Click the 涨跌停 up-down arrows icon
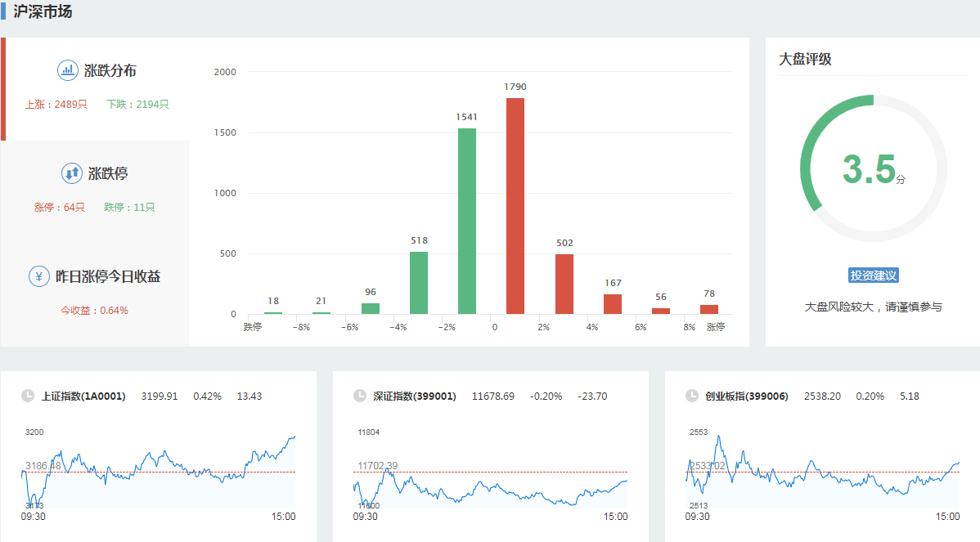980x542 pixels. (71, 173)
